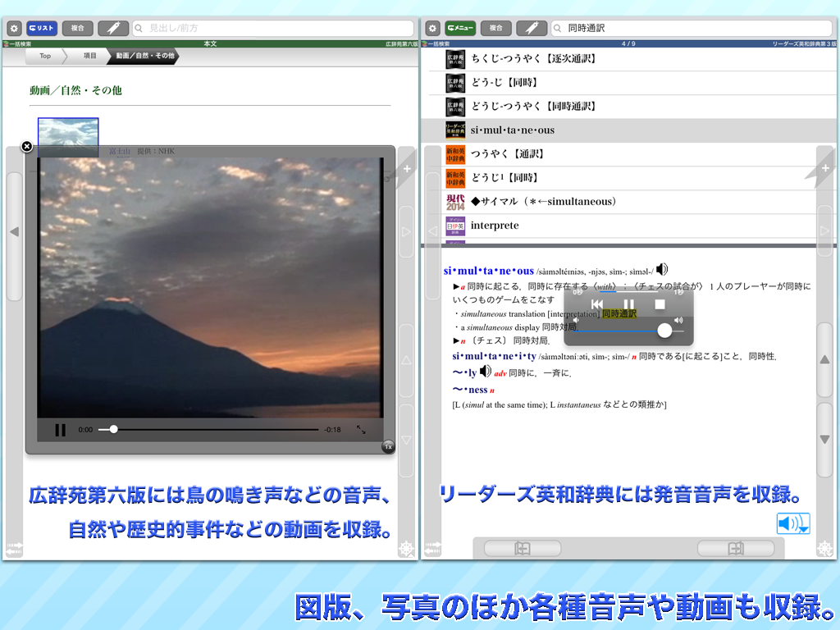Go to Top in the breadcrumb
The image size is (840, 630).
45,56
